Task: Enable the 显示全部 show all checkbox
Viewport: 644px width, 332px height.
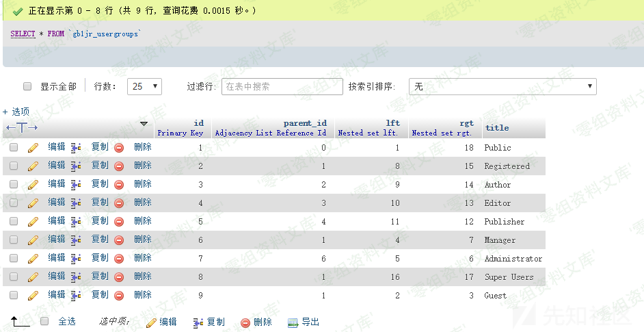Action: point(28,87)
